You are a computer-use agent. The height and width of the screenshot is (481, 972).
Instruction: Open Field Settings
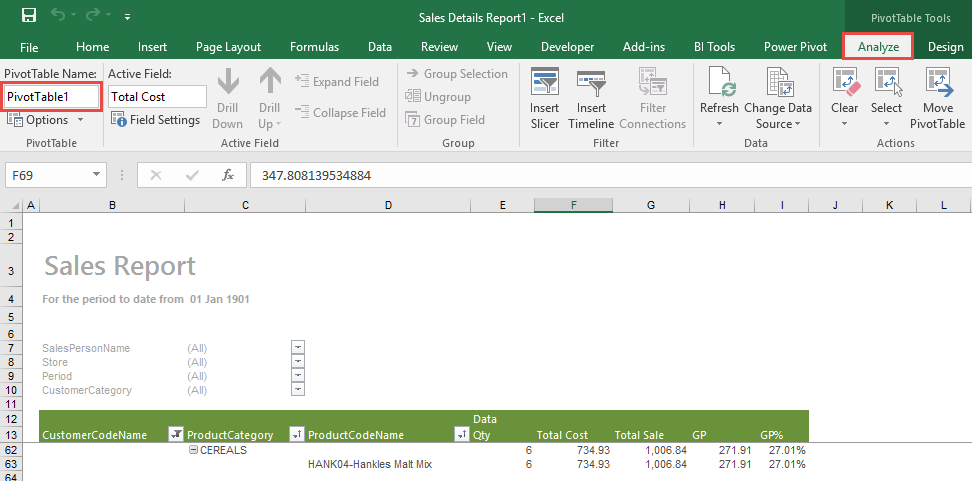pyautogui.click(x=156, y=120)
